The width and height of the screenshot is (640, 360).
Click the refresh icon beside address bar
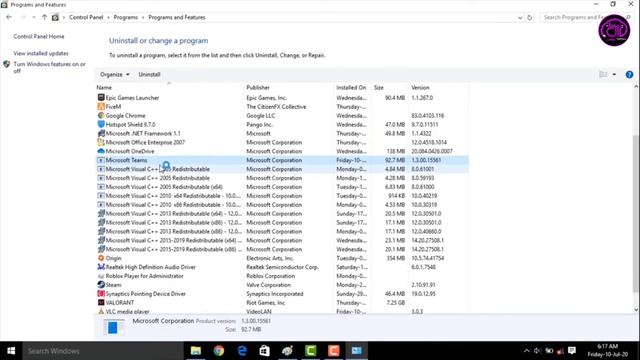tap(529, 18)
